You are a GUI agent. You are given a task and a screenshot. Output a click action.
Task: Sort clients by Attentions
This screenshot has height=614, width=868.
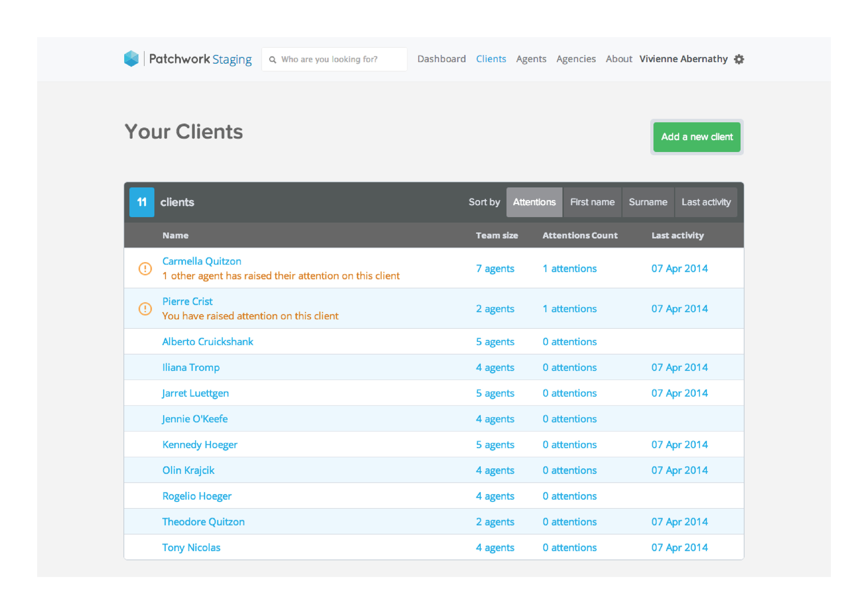534,202
